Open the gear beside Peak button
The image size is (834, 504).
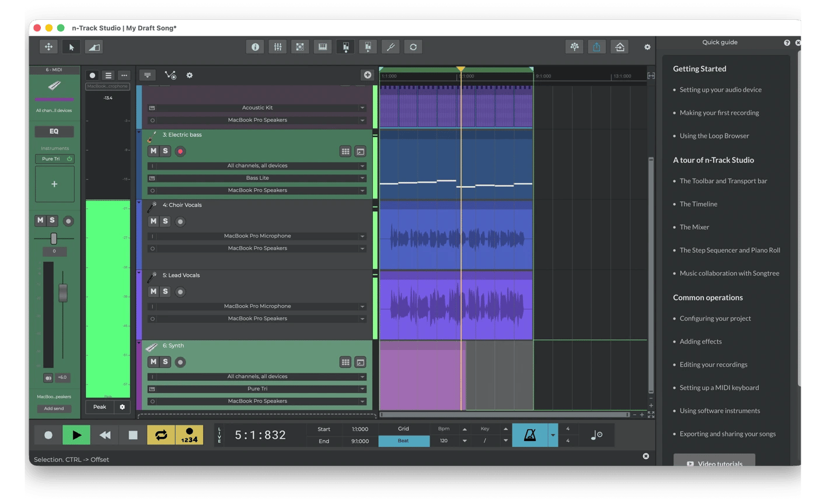tap(123, 407)
